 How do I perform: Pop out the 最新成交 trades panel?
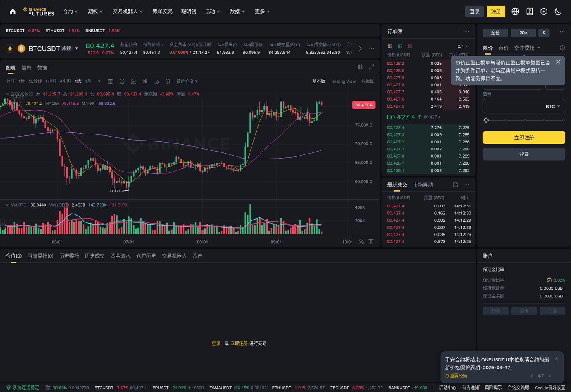(455, 185)
